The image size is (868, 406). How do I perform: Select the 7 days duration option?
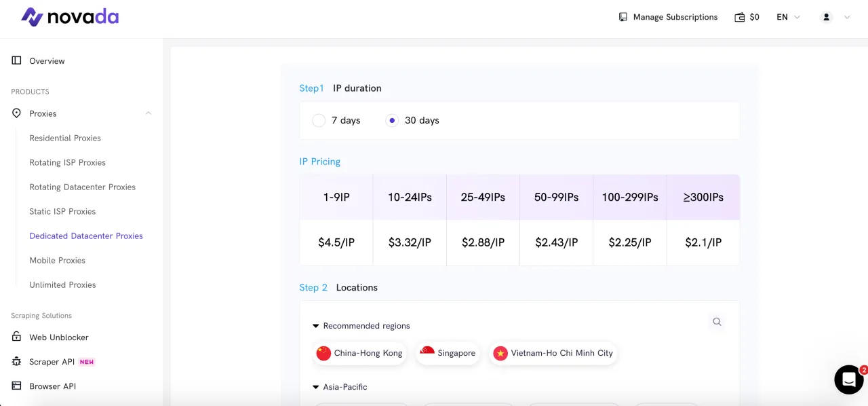click(x=319, y=121)
